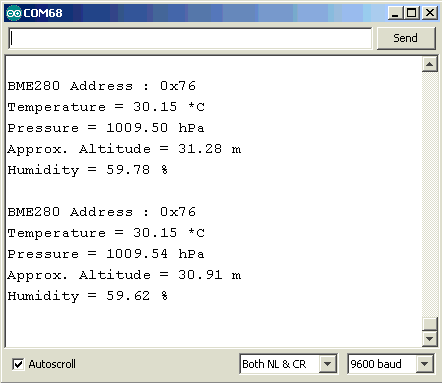Click the scroll up arrow of output scrollbar

[429, 64]
